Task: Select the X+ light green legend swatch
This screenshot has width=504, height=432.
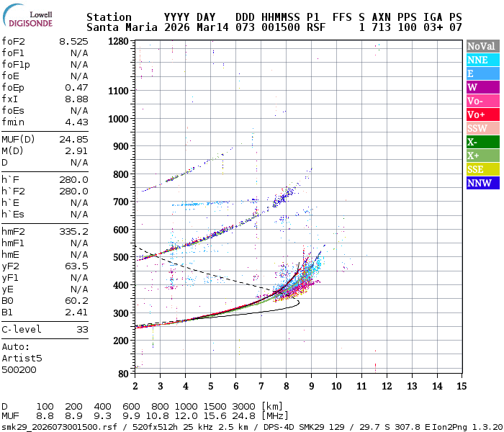Action: [x=483, y=156]
